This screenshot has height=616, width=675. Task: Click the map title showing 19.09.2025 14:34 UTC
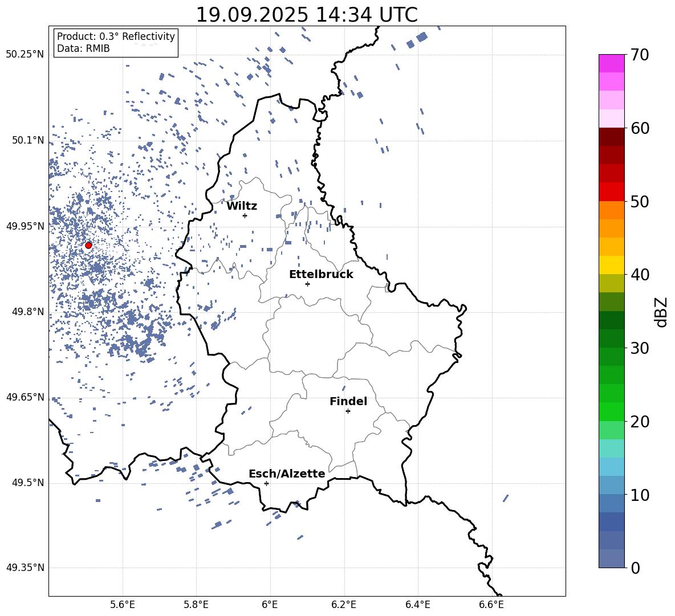click(x=306, y=15)
